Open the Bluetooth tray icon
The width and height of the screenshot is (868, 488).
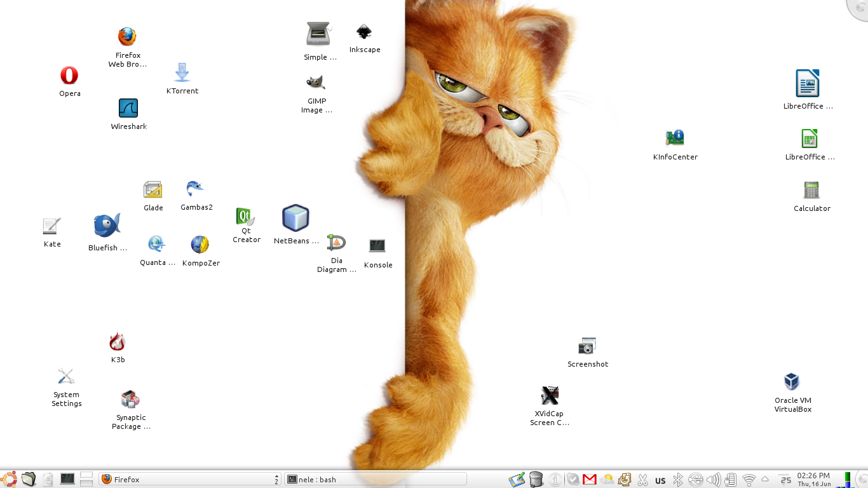[x=678, y=480]
